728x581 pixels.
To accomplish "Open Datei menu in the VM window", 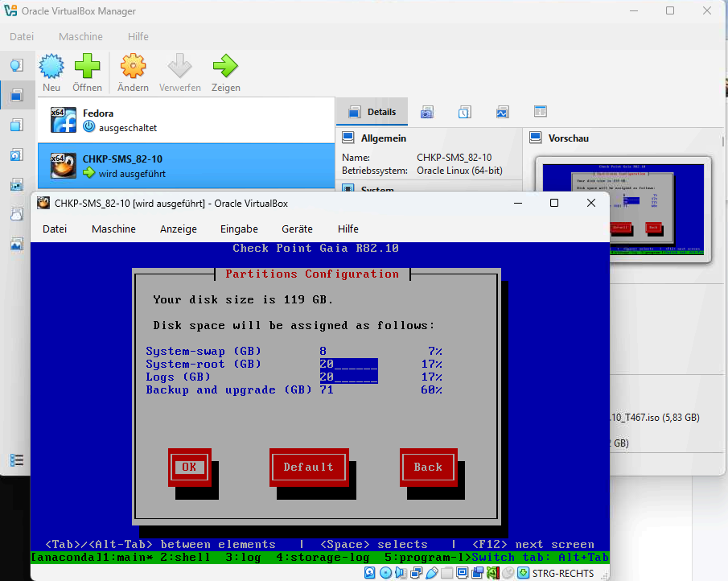I will tap(55, 229).
